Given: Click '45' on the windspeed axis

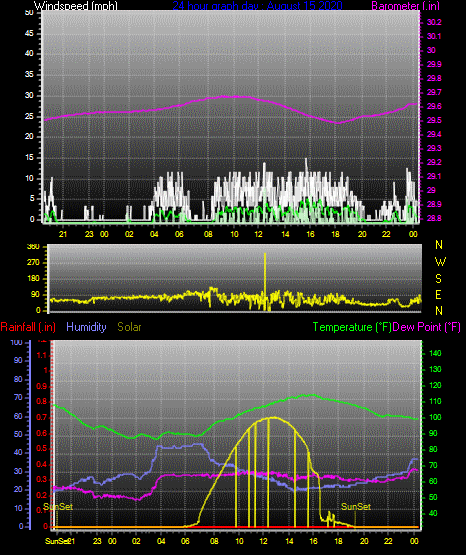Looking at the screenshot, I should (x=29, y=34).
